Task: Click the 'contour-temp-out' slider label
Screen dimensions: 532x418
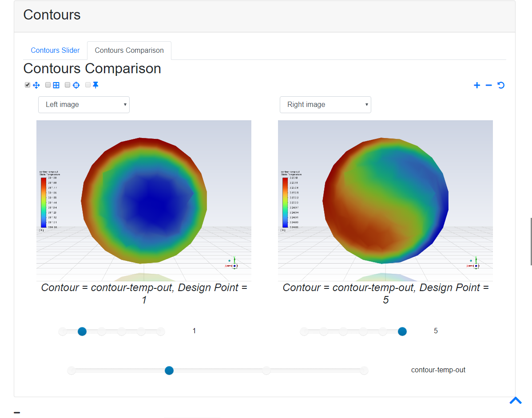Action: [x=438, y=370]
